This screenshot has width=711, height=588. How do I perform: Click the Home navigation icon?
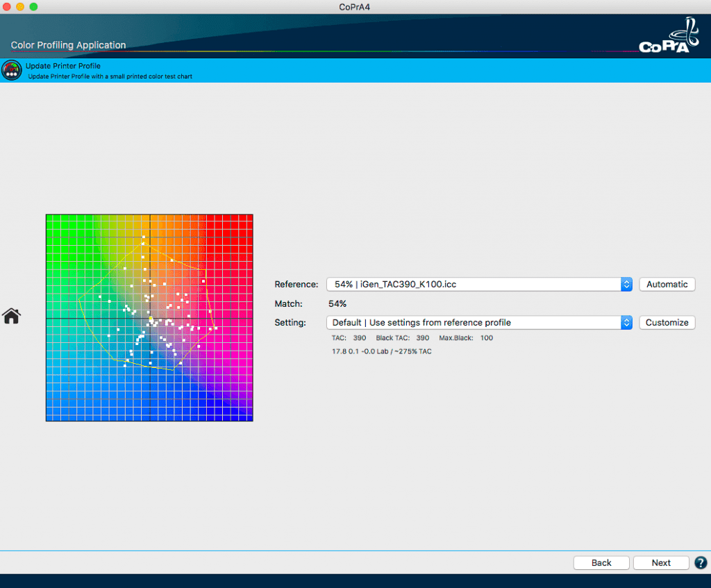point(11,316)
